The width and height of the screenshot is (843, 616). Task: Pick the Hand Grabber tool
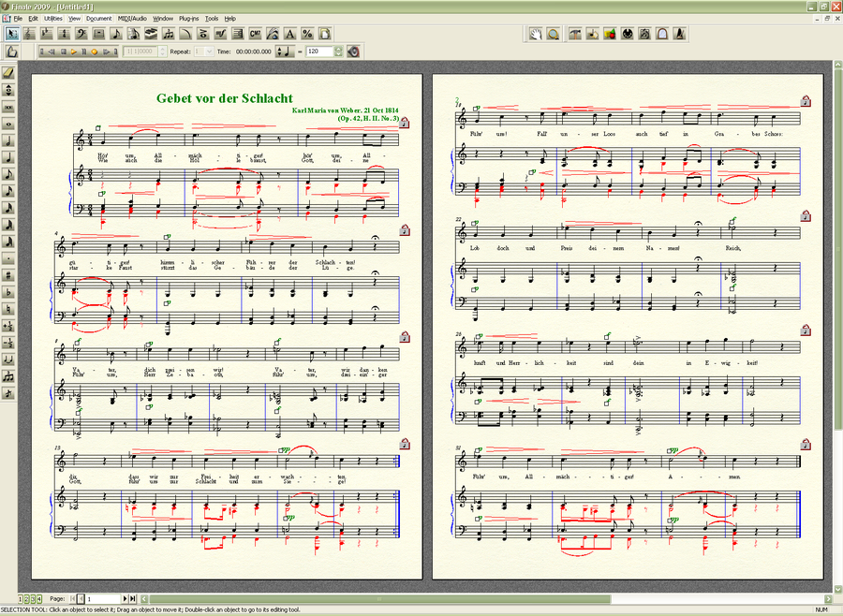(536, 35)
